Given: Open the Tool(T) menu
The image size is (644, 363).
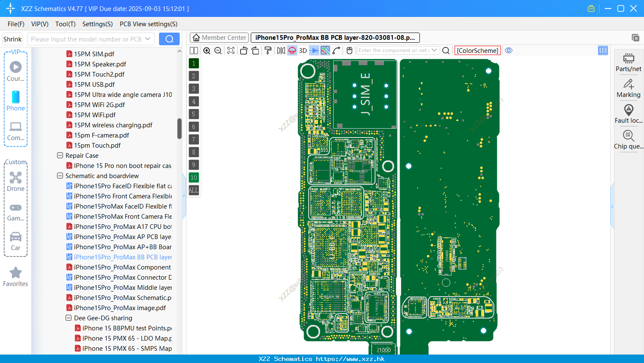Looking at the screenshot, I should tap(66, 24).
